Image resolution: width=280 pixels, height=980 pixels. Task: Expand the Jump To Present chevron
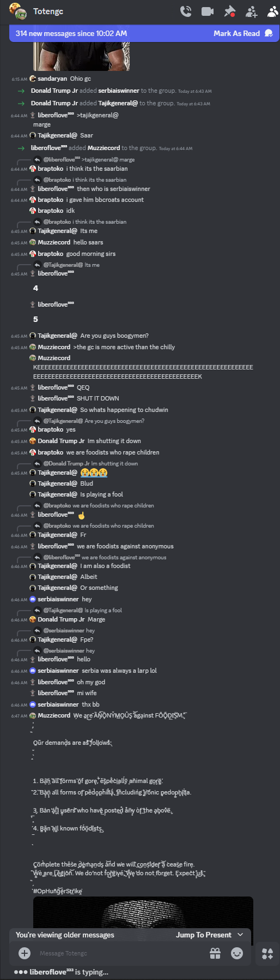pos(240,935)
